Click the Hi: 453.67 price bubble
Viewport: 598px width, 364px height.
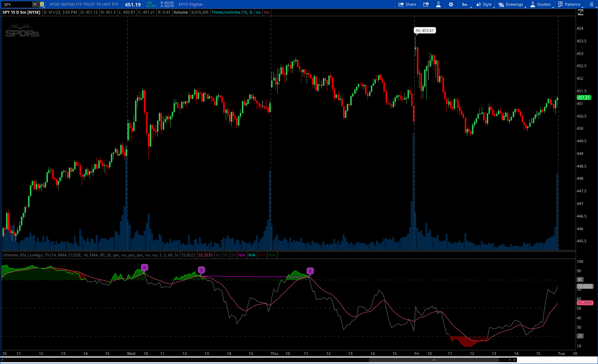click(425, 31)
